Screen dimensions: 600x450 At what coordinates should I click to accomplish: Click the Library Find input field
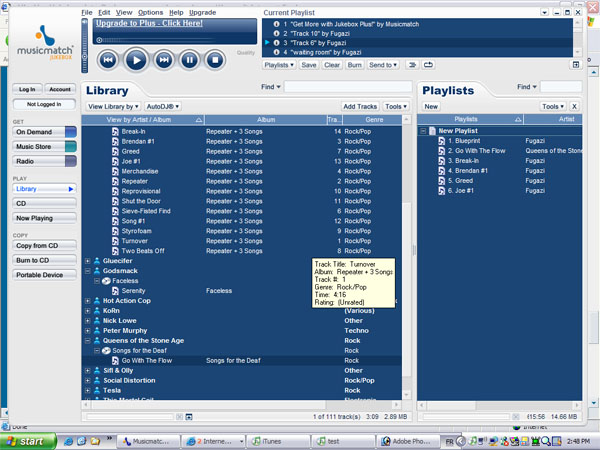tap(348, 87)
